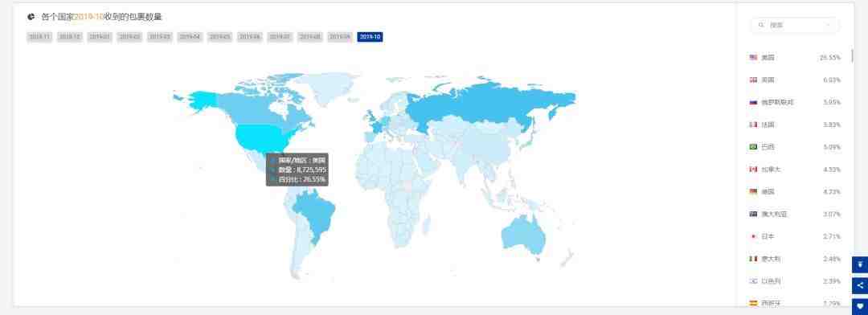Click the United States flag icon in list
Image resolution: width=868 pixels, height=315 pixels.
tap(753, 58)
